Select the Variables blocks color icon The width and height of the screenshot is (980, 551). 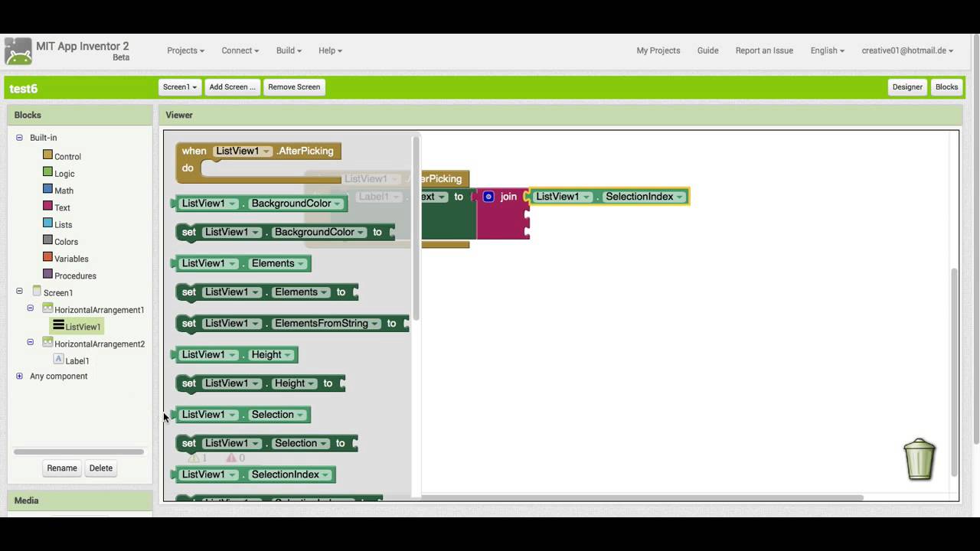[47, 257]
